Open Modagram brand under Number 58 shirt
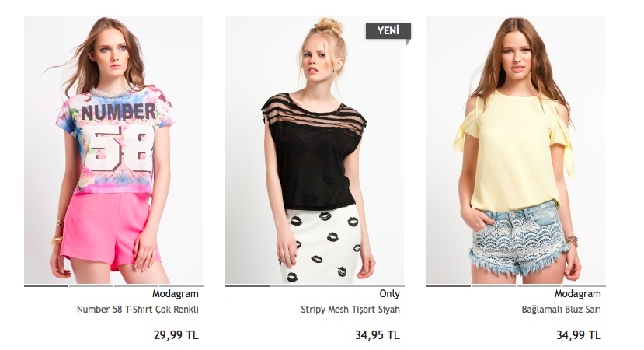The width and height of the screenshot is (644, 350). pos(176,294)
